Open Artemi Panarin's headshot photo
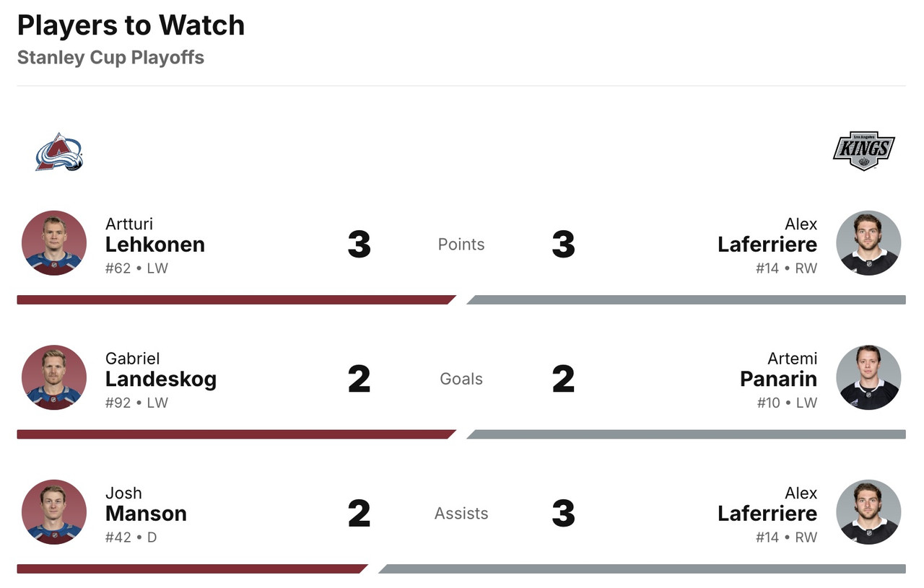Viewport: 924px width, 588px height. [868, 378]
